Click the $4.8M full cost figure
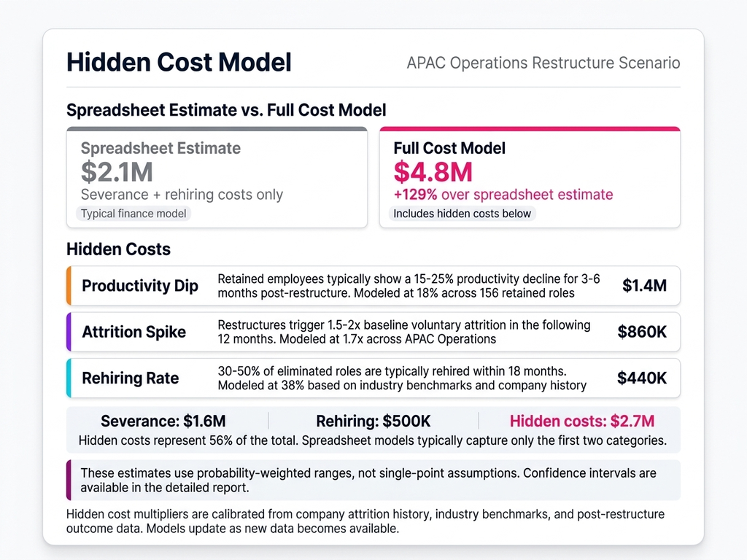This screenshot has height=560, width=747. (433, 171)
